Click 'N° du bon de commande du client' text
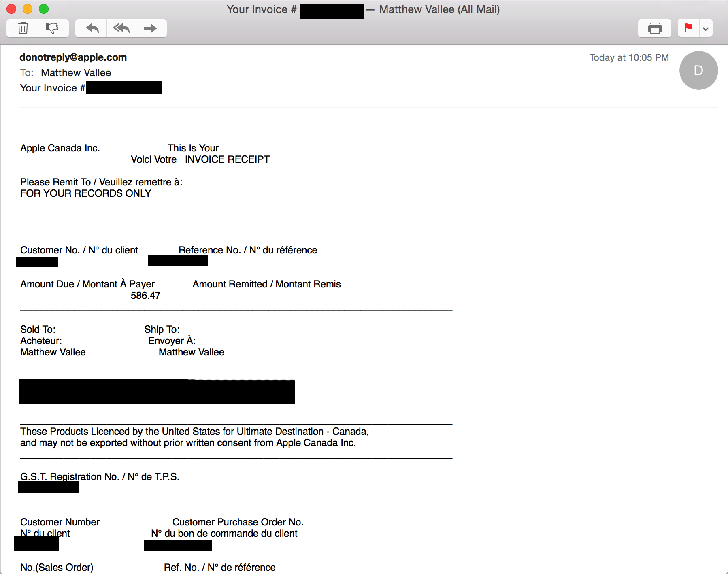This screenshot has height=574, width=728. click(224, 534)
